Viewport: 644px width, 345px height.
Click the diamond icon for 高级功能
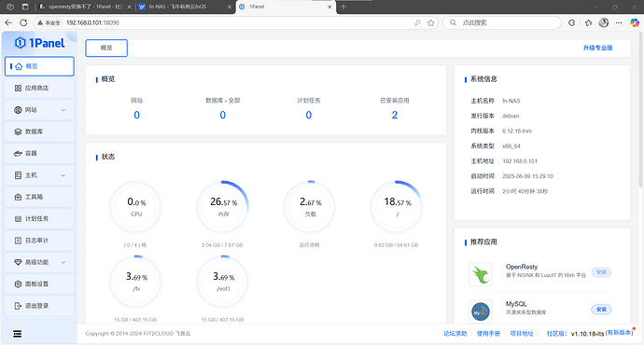[x=18, y=262]
